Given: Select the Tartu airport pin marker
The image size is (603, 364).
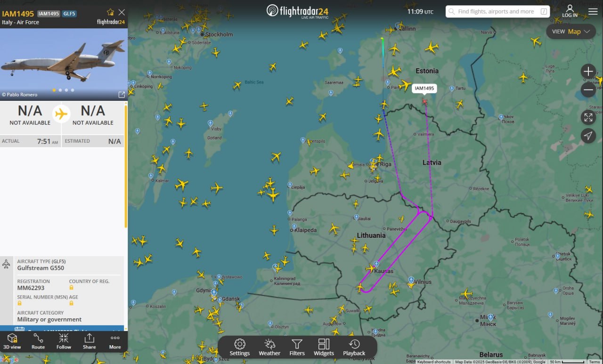Looking at the screenshot, I should (x=451, y=88).
